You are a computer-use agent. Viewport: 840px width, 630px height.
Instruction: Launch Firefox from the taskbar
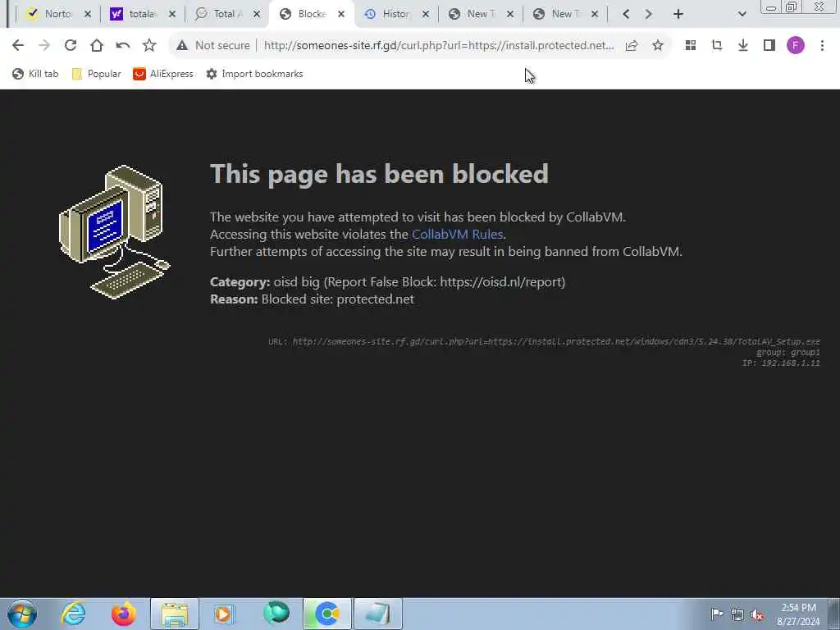click(x=123, y=614)
